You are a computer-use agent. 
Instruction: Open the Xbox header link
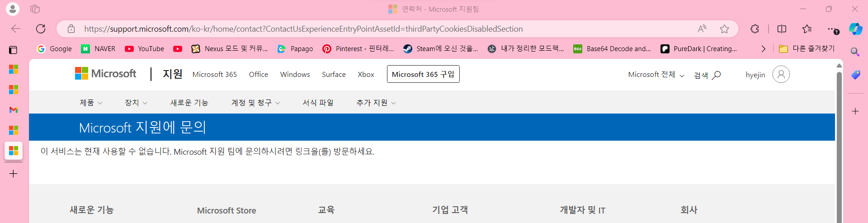(366, 74)
